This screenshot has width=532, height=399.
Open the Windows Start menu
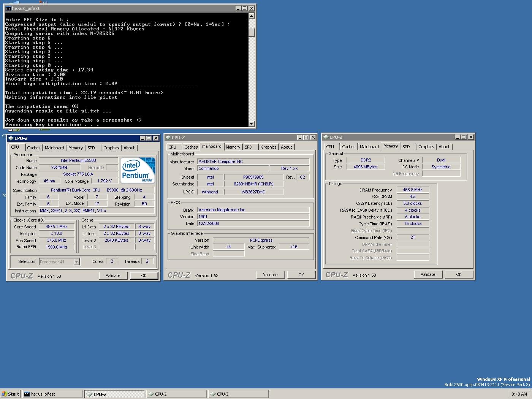click(x=11, y=394)
